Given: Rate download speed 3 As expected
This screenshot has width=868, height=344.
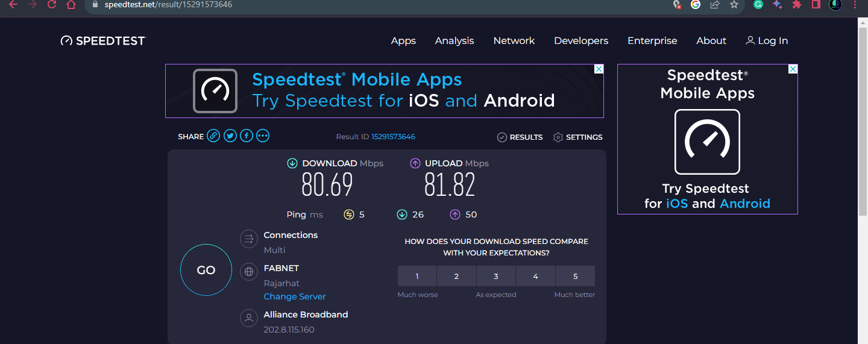Looking at the screenshot, I should pyautogui.click(x=496, y=276).
